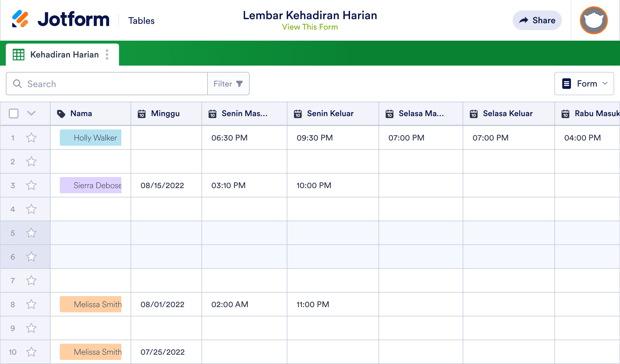This screenshot has height=364, width=620.
Task: Switch to the Kehadiran Harian tab
Action: [64, 54]
